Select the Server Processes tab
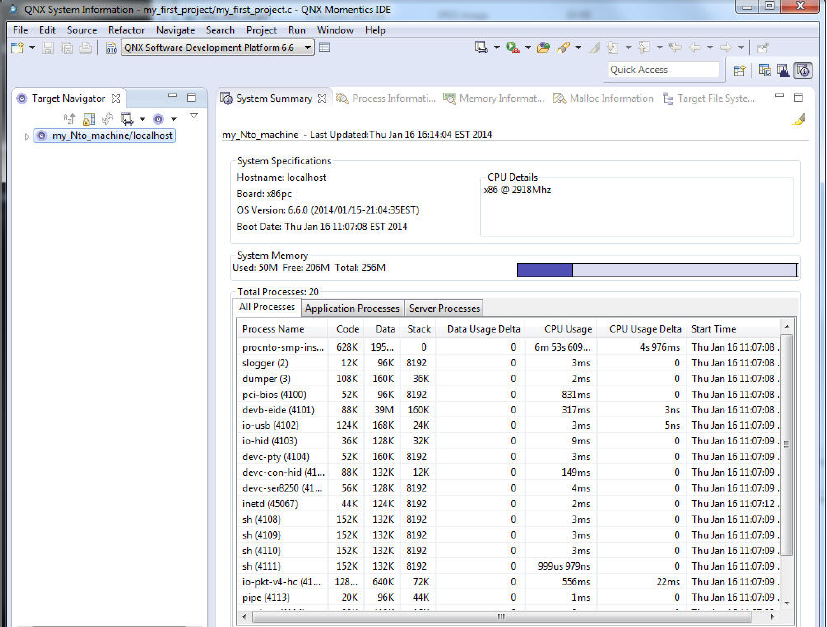This screenshot has width=827, height=627. pos(444,308)
